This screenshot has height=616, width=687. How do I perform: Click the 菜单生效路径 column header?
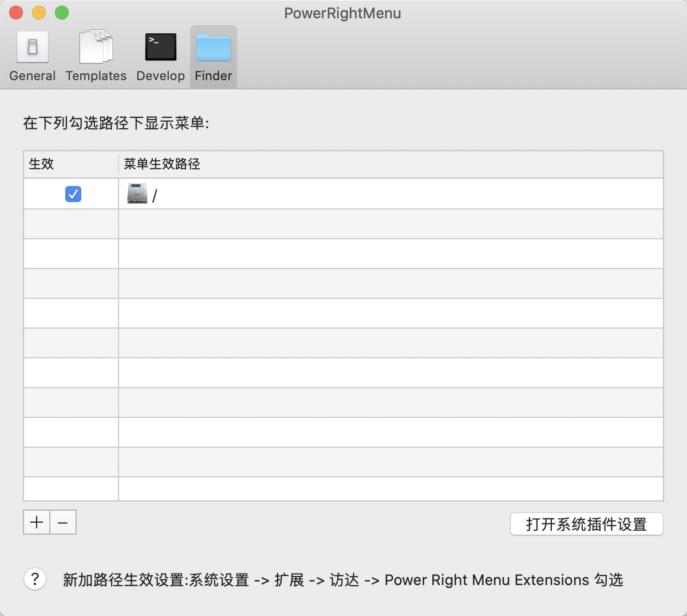pos(391,164)
